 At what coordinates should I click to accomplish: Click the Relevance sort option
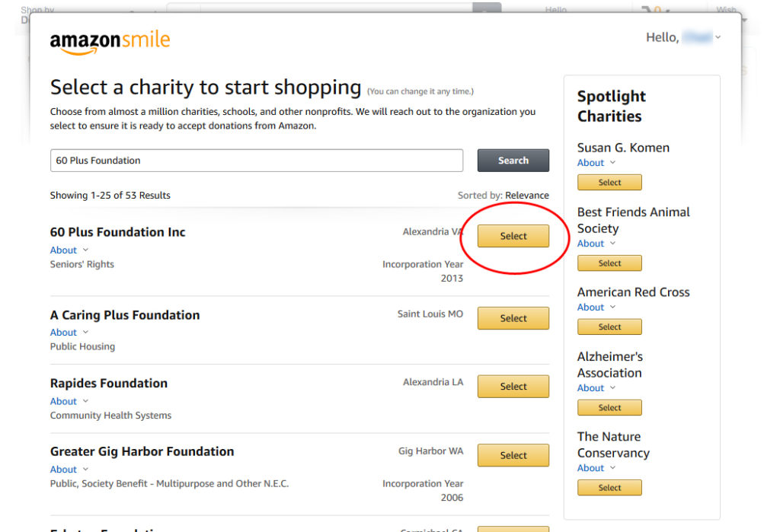pos(527,196)
